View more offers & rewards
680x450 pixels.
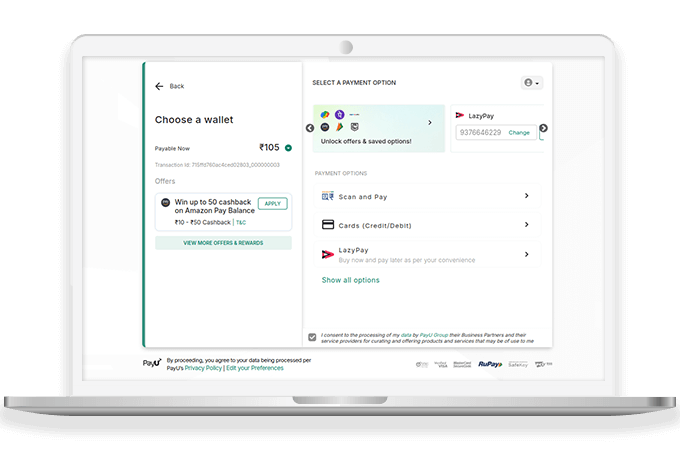223,243
